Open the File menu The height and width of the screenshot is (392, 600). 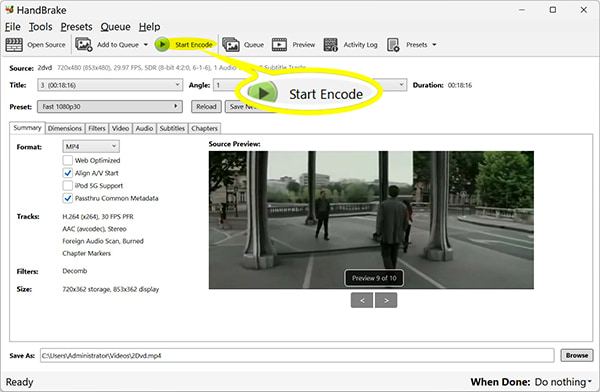[x=13, y=27]
